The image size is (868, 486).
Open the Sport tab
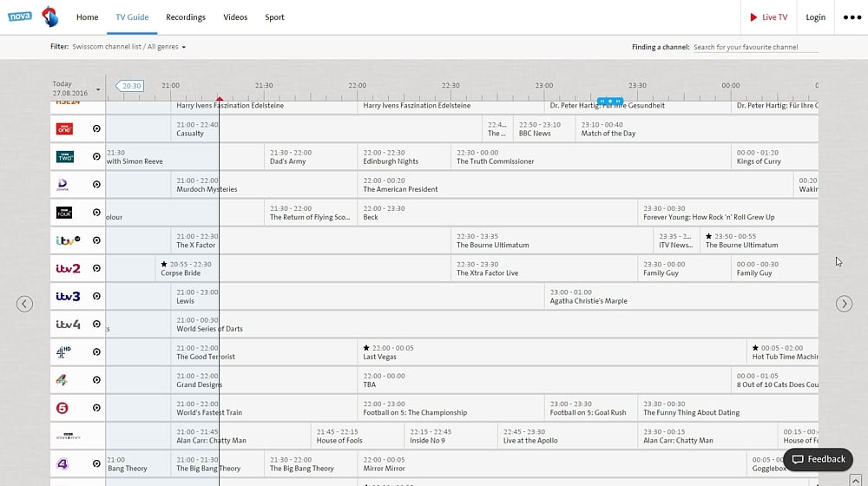274,17
